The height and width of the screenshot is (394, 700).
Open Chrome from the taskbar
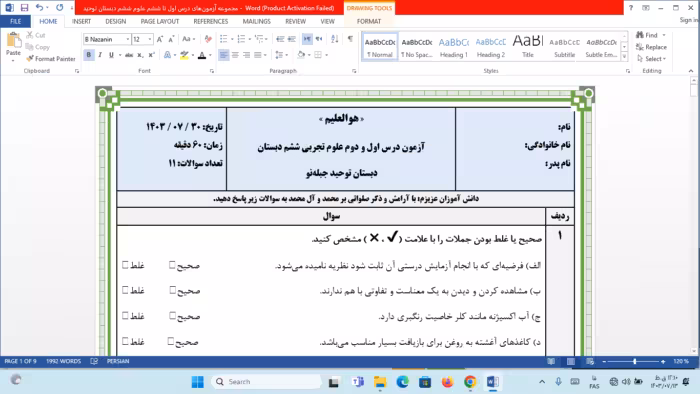point(470,382)
